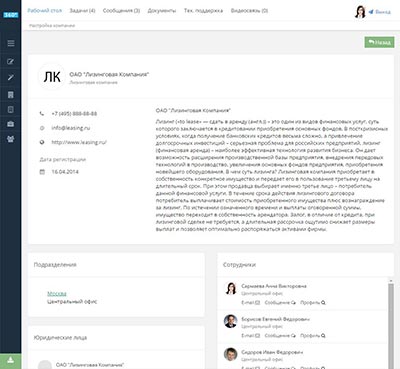Click the edit pencil-square sidebar icon

(x=11, y=61)
